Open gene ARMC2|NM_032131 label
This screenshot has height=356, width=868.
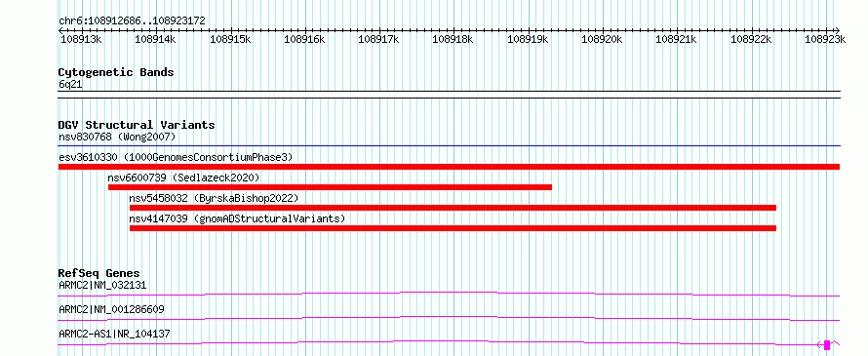(x=102, y=286)
